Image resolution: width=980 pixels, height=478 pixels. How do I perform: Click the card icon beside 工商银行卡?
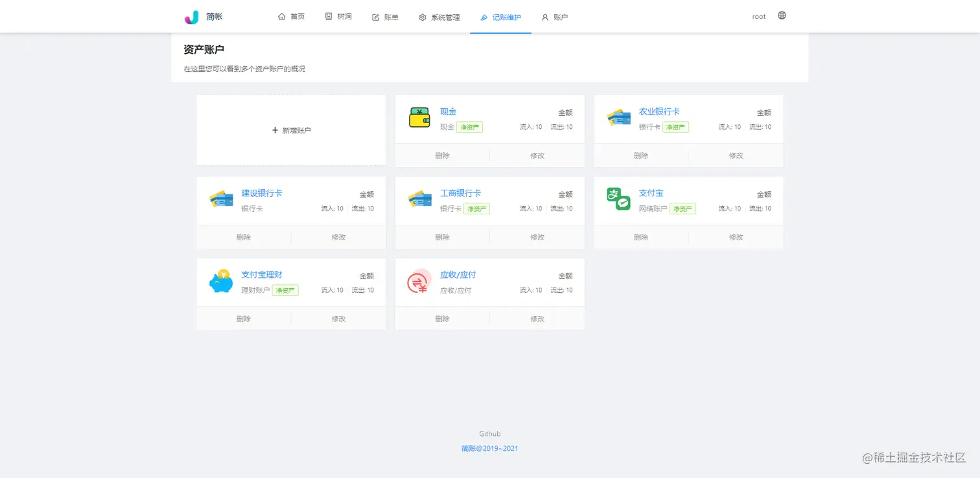419,199
